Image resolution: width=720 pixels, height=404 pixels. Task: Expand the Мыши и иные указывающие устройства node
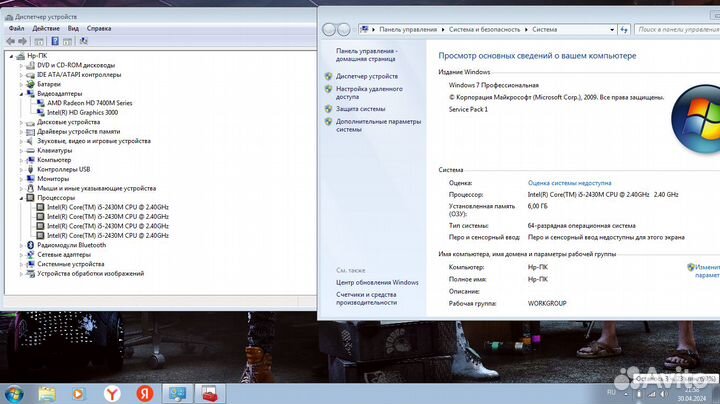(21, 188)
